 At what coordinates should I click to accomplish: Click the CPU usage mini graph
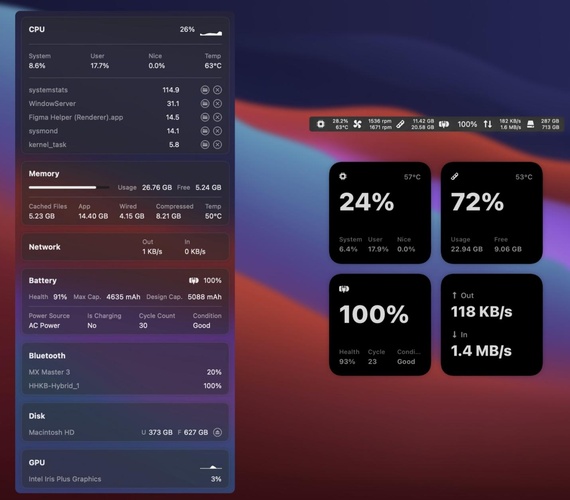[211, 33]
